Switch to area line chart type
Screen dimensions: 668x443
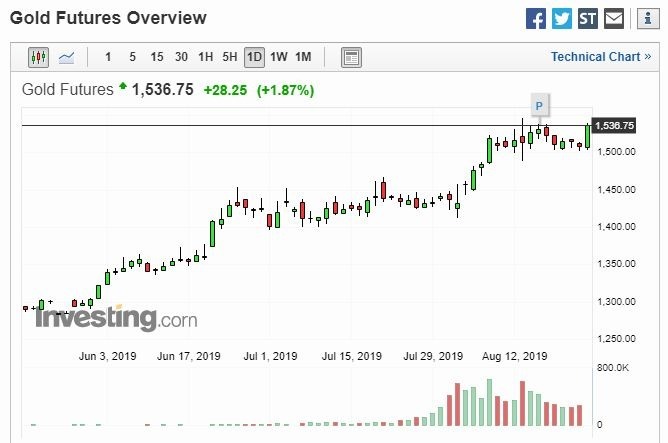coord(66,57)
